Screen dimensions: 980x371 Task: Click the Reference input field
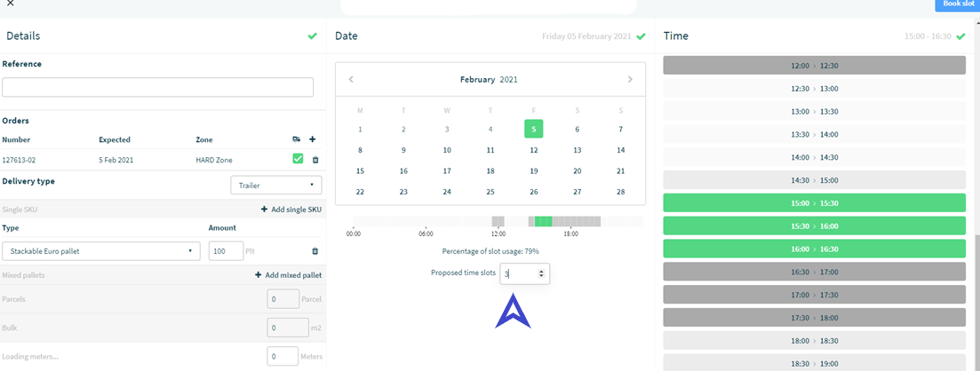click(x=157, y=88)
